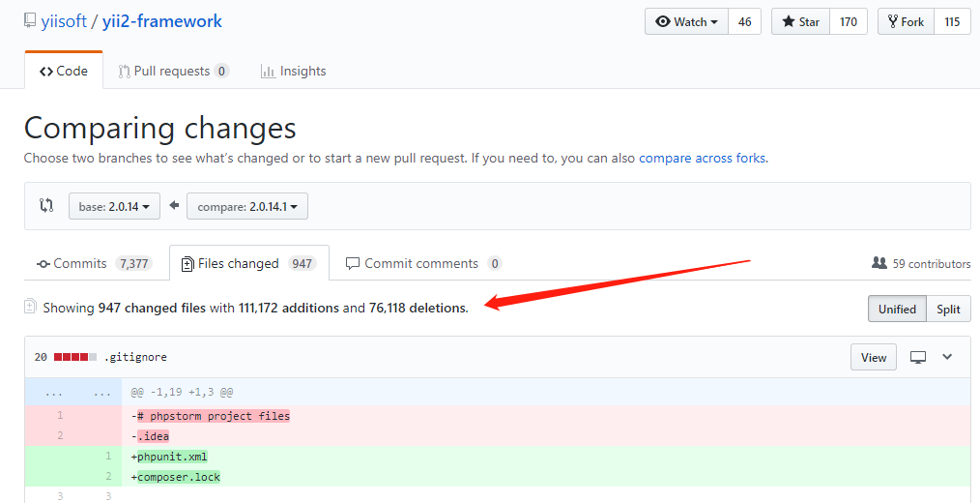
Task: Click the Insights bar graph icon
Action: pyautogui.click(x=268, y=72)
